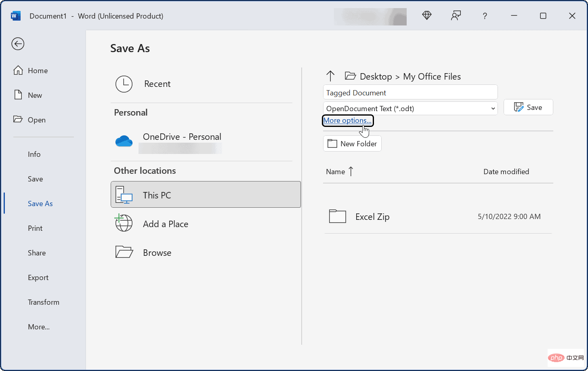588x371 pixels.
Task: Open sharing via the people icon
Action: [x=456, y=15]
